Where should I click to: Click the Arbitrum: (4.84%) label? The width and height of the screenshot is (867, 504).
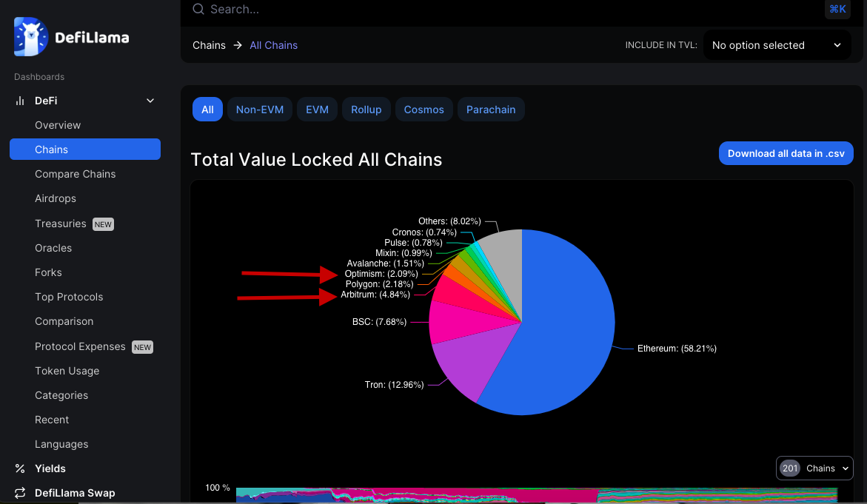pyautogui.click(x=375, y=295)
